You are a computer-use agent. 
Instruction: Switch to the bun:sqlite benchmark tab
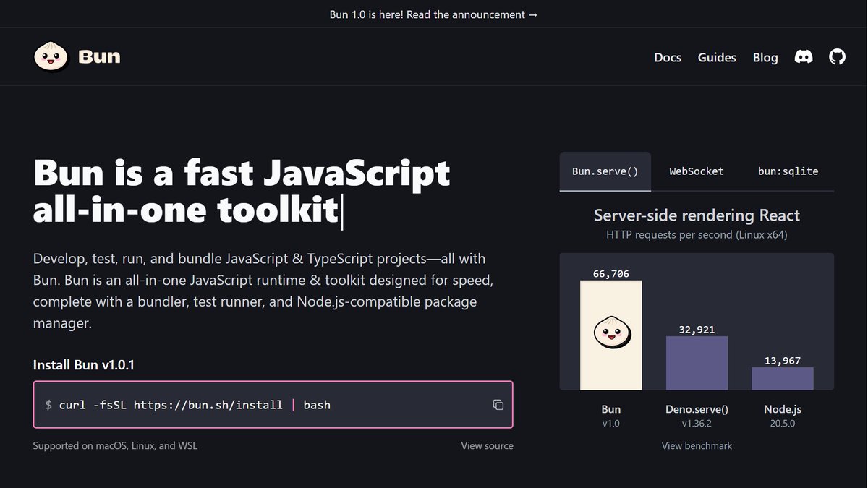tap(788, 171)
